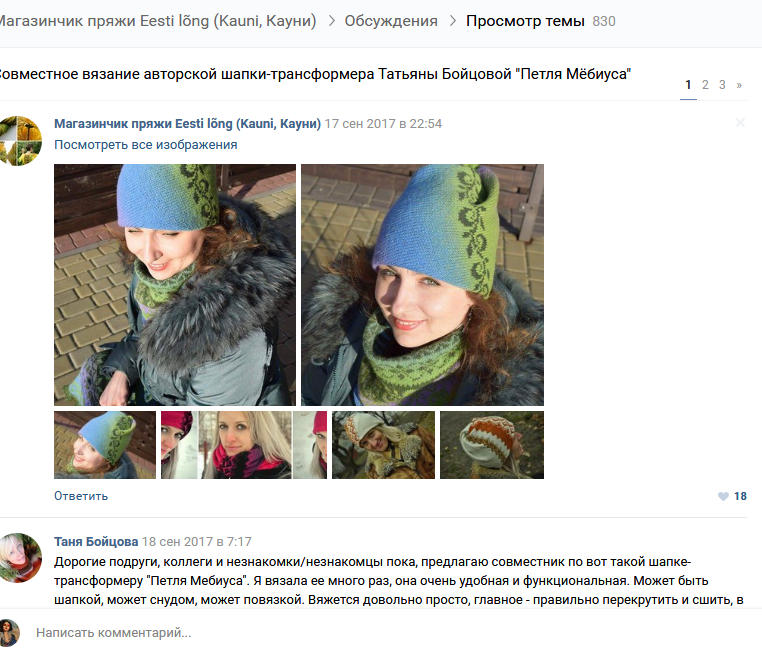This screenshot has width=762, height=657.
Task: Open the shop's round avatar on first post
Action: click(18, 141)
